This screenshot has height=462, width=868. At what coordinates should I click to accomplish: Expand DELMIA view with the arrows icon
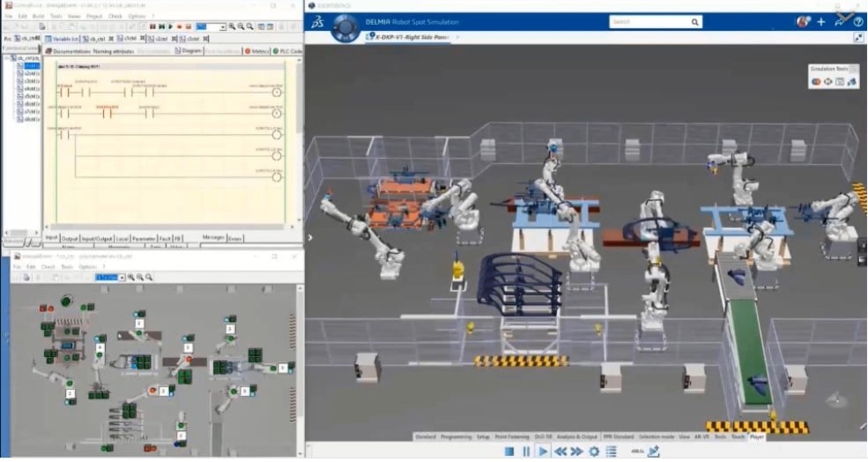click(858, 38)
